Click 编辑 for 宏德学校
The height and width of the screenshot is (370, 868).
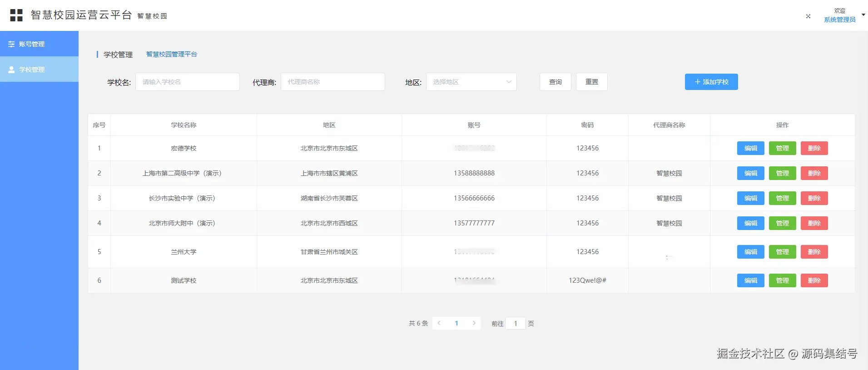pos(751,148)
